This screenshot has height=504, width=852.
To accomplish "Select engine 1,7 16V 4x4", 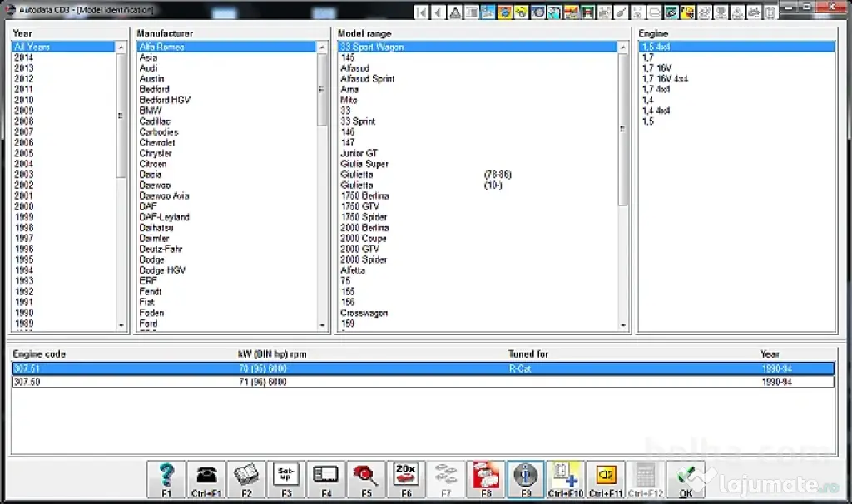I will coord(737,79).
